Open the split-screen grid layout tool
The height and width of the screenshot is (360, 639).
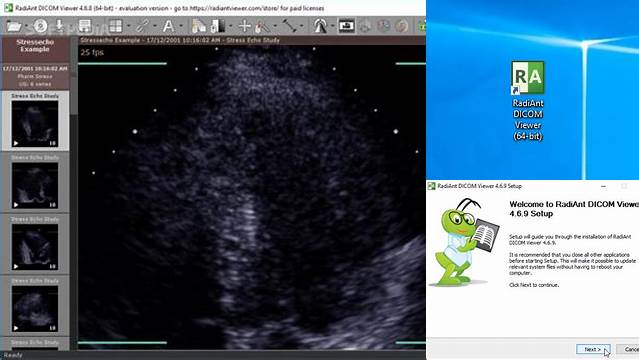pyautogui.click(x=115, y=26)
